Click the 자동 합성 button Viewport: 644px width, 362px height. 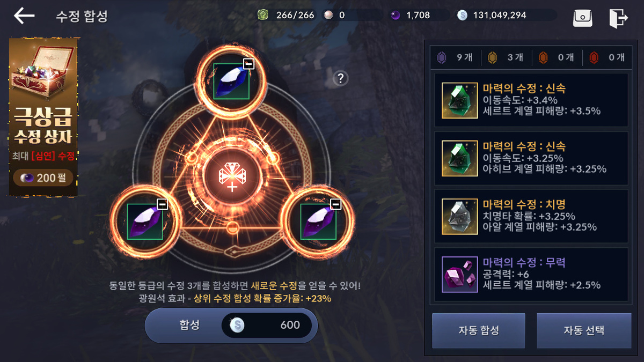(x=479, y=330)
